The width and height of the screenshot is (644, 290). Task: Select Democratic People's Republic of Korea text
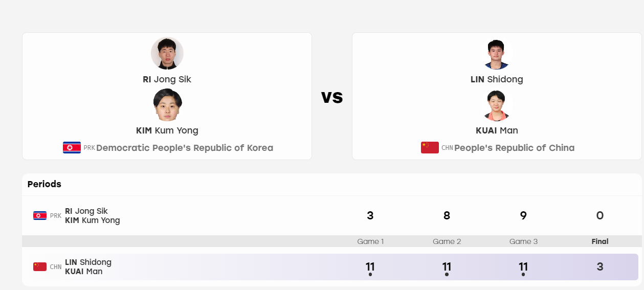point(185,148)
